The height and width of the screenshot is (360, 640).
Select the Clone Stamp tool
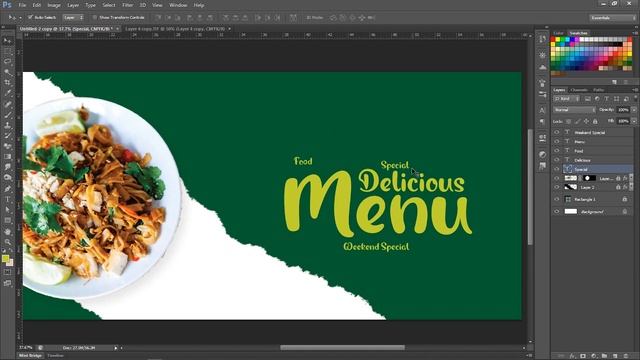click(x=7, y=125)
